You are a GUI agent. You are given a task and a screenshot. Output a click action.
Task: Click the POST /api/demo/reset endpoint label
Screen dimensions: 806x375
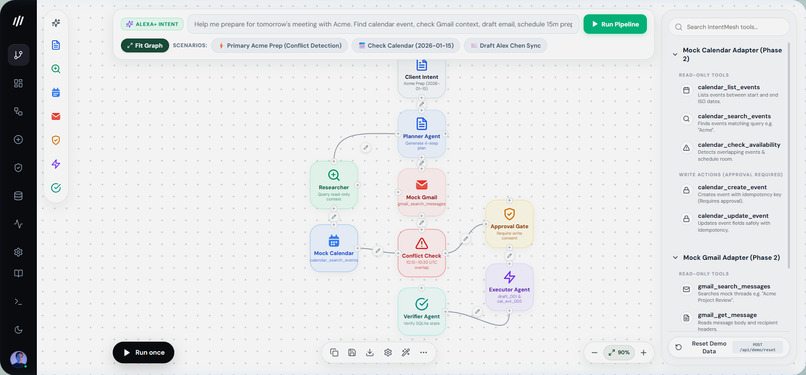(757, 347)
